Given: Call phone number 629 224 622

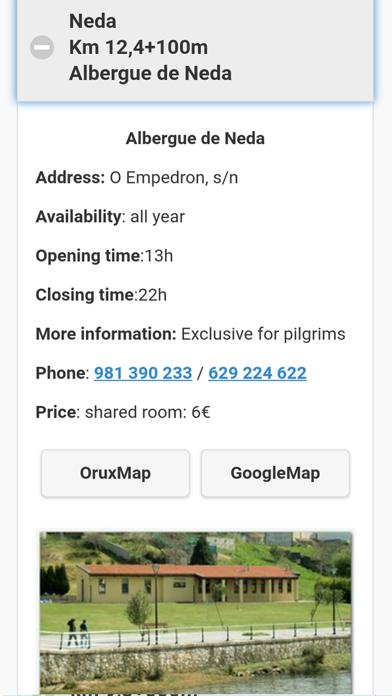Looking at the screenshot, I should pos(257,373).
